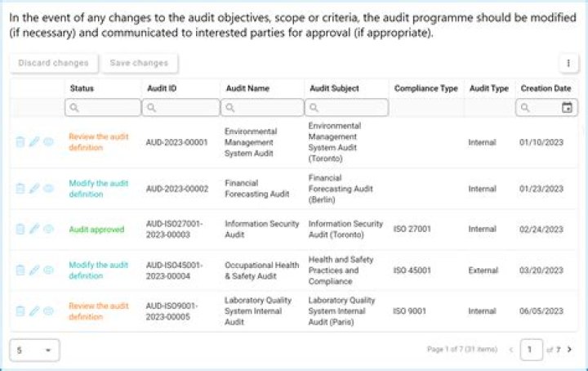Image resolution: width=588 pixels, height=371 pixels.
Task: Click 'Health and Safety Practices and Compliance' cell
Action: (341, 270)
